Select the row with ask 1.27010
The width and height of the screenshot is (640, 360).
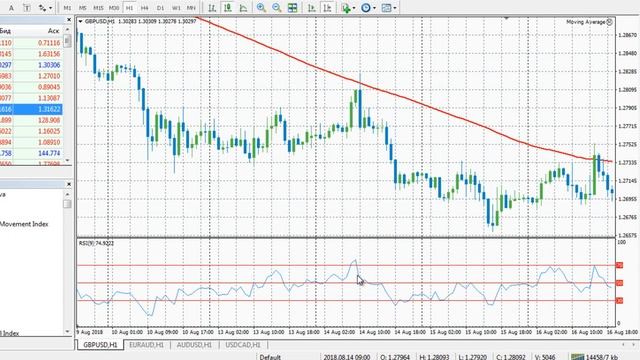(x=31, y=76)
